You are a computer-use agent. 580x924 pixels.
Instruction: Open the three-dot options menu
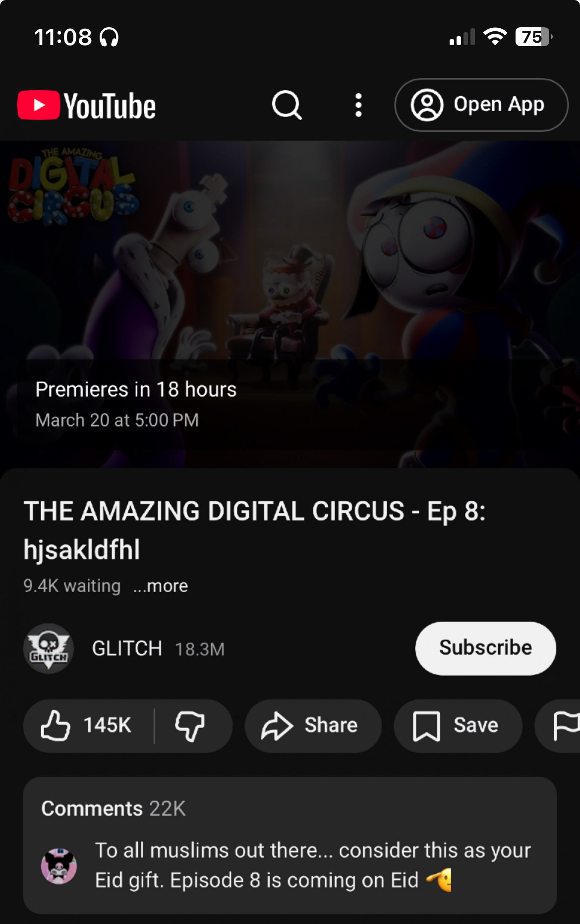click(358, 105)
